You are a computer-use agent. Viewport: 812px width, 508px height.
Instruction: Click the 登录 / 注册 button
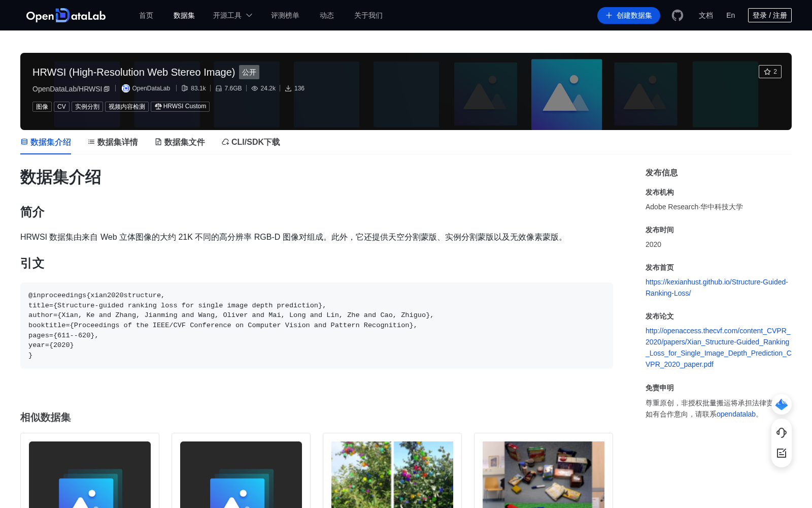coord(770,15)
